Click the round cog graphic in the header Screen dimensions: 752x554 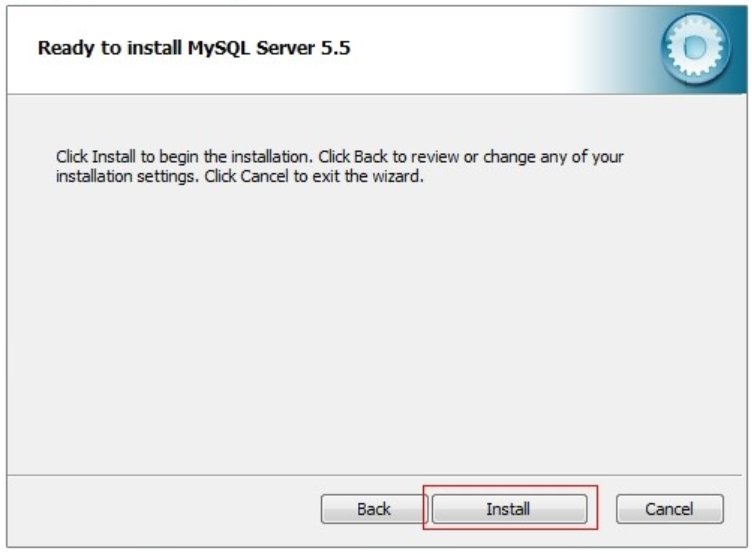pyautogui.click(x=696, y=48)
